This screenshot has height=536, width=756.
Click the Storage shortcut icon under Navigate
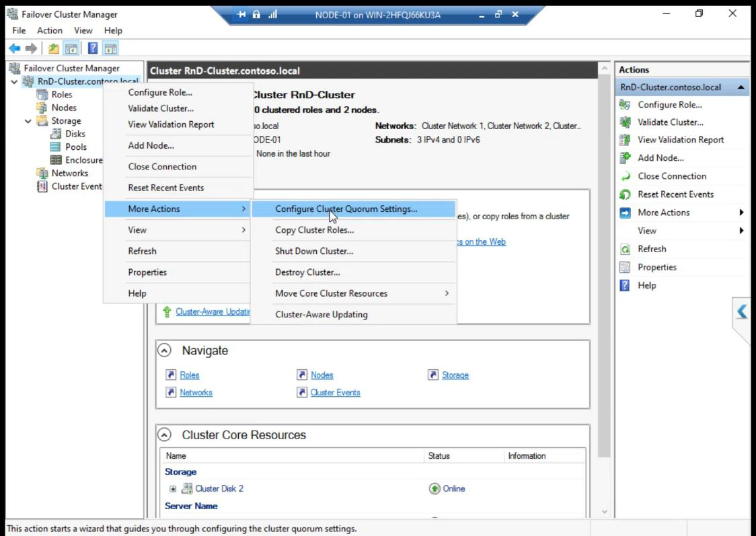tap(433, 375)
